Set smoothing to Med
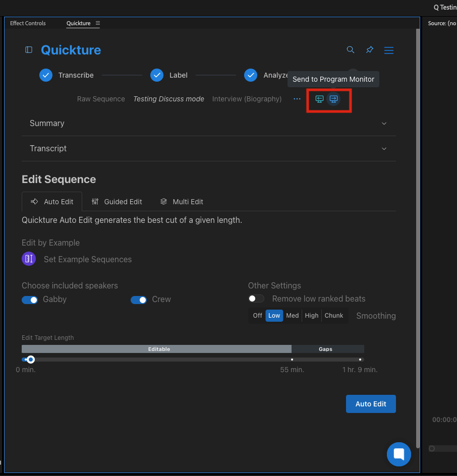Viewport: 457px width, 476px height. (x=293, y=316)
